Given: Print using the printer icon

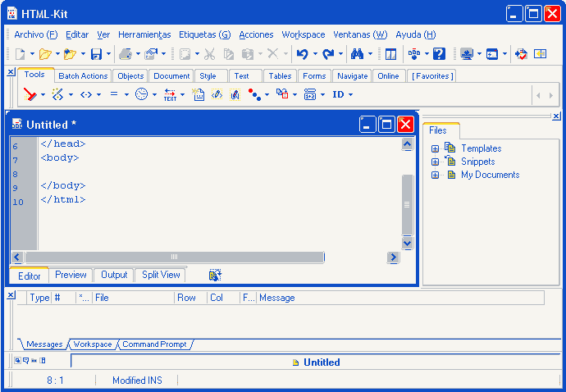Looking at the screenshot, I should click(x=126, y=54).
